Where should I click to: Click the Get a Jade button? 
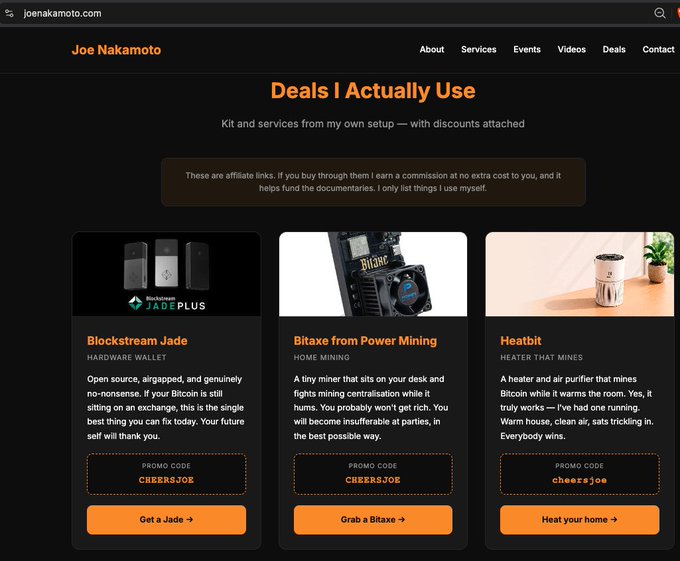pyautogui.click(x=167, y=519)
